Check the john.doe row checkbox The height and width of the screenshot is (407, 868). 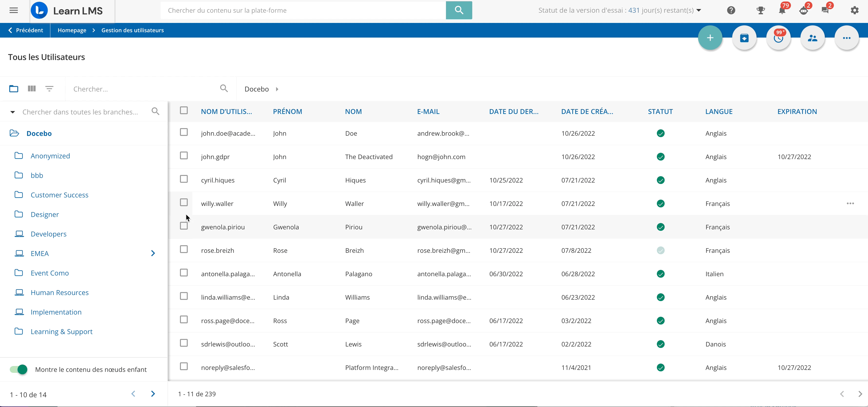click(184, 132)
